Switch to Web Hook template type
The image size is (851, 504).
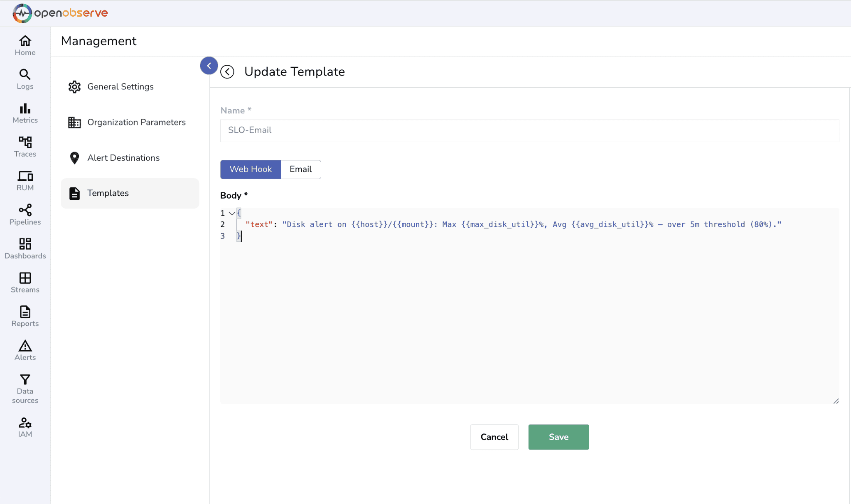251,169
